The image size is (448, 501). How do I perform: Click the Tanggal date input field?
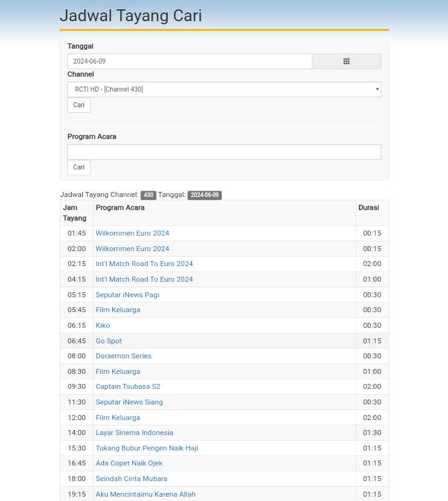[x=189, y=61]
